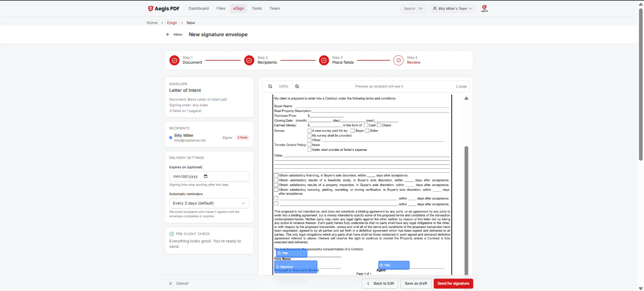Click the Pre-flight check status icon
This screenshot has height=291, width=644.
coord(172,234)
